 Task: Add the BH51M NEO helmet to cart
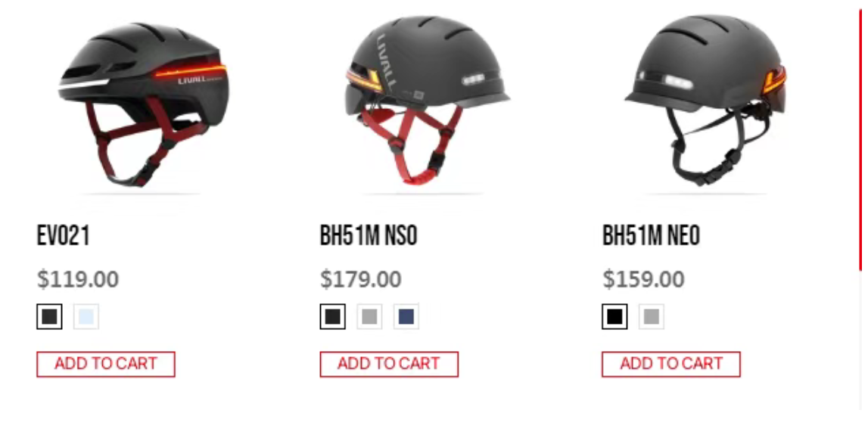point(671,364)
